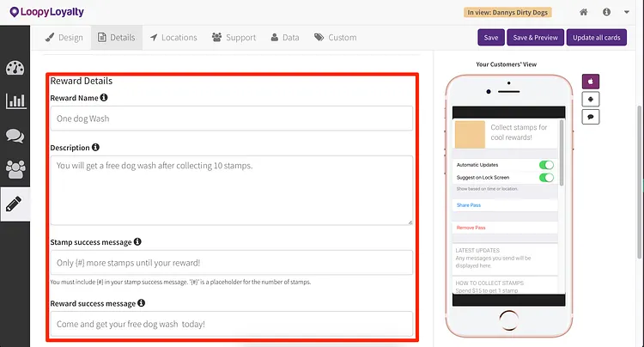Click the HOW TO COLLECT STAMPS heading

tap(489, 283)
